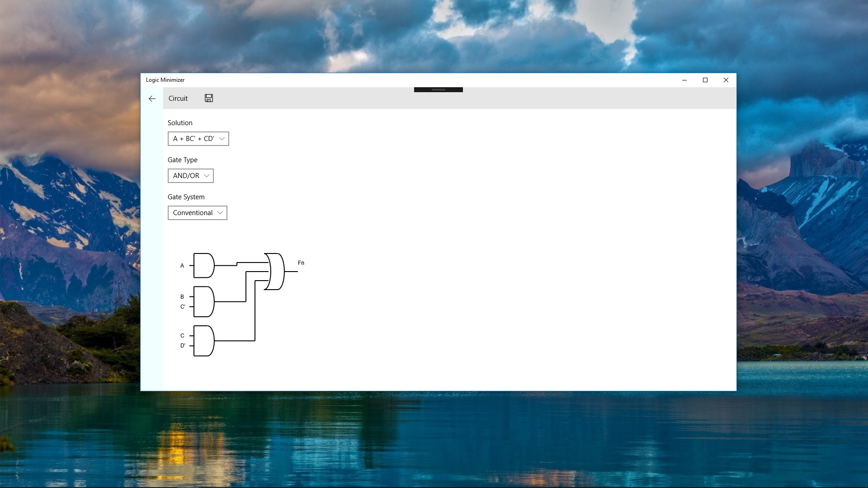Click the middle AND gate for BC'
The image size is (868, 488).
pos(203,302)
